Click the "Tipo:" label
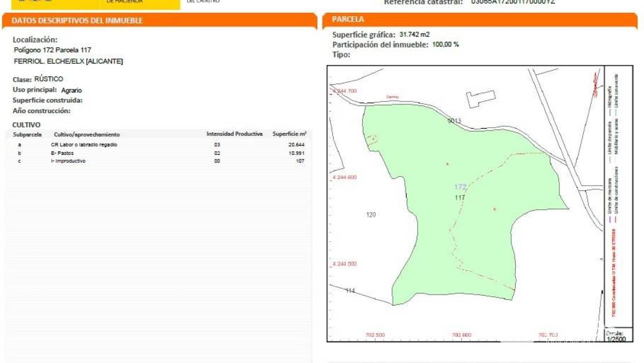This screenshot has width=644, height=363. [x=341, y=55]
